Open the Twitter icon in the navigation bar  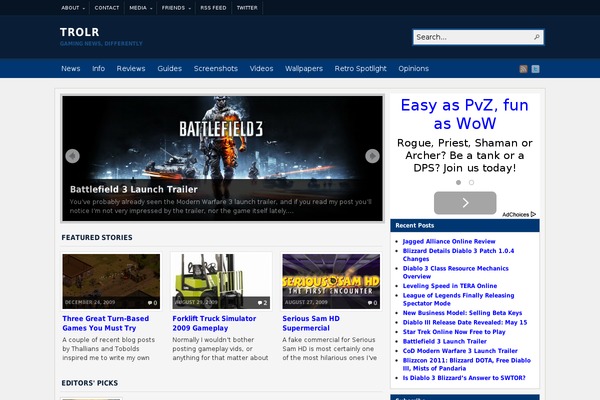coord(535,69)
